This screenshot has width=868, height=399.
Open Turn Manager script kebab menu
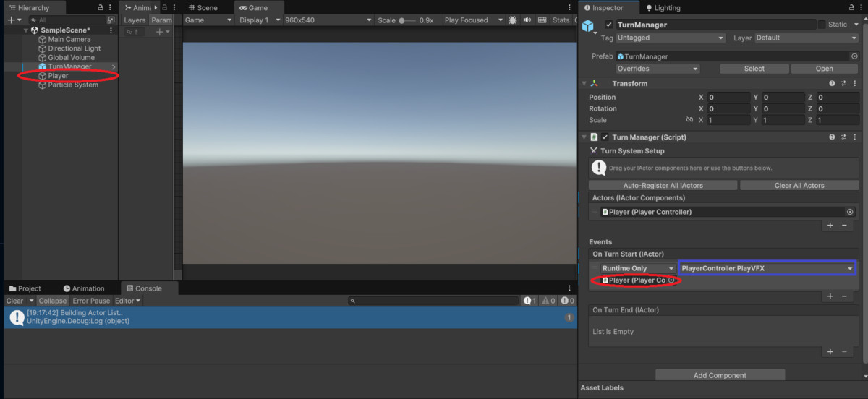click(854, 137)
